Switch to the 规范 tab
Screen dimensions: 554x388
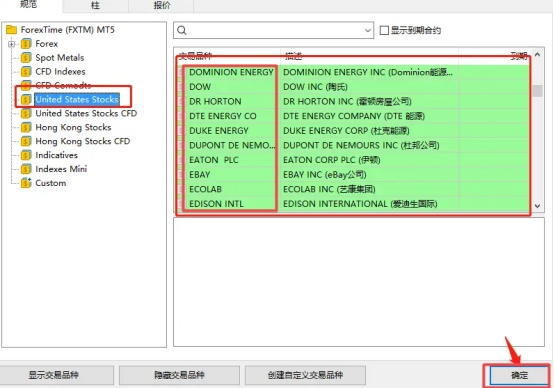coord(29,5)
